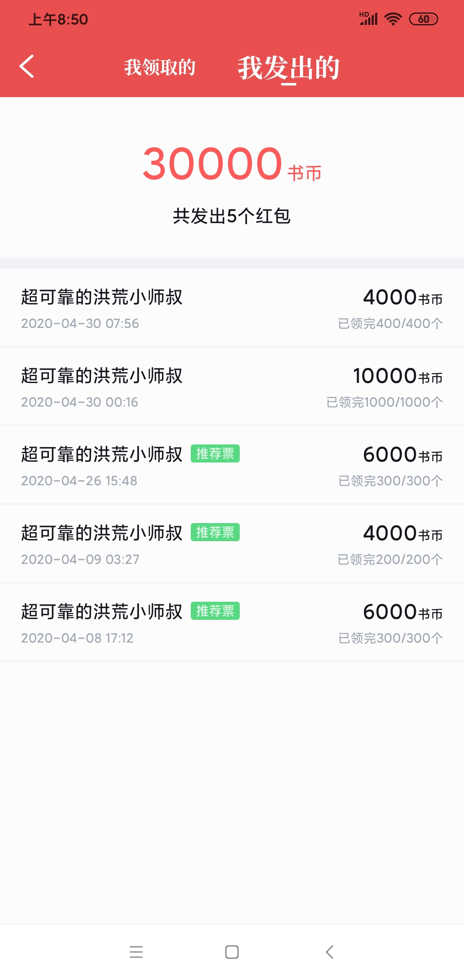Open red packet sent 2020-04-26 15:48

click(232, 465)
